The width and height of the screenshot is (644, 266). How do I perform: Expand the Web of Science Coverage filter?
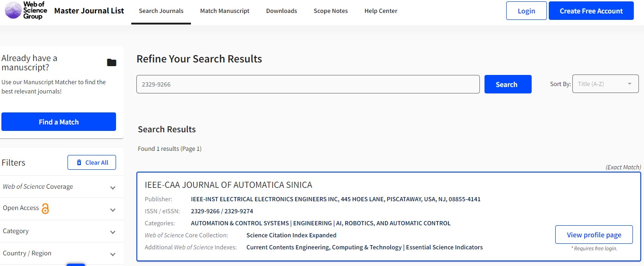pos(113,187)
